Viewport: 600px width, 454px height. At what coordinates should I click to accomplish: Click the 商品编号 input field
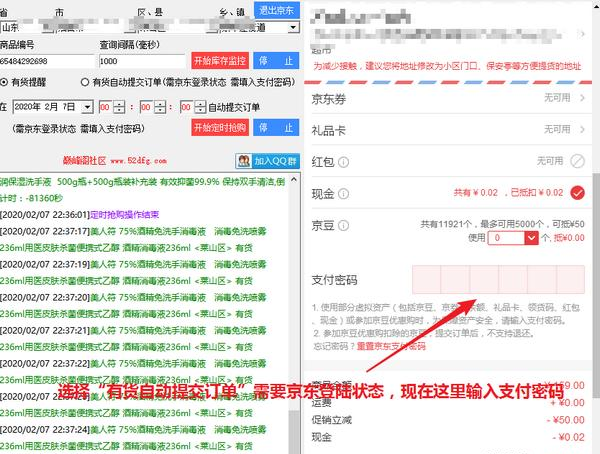point(47,61)
